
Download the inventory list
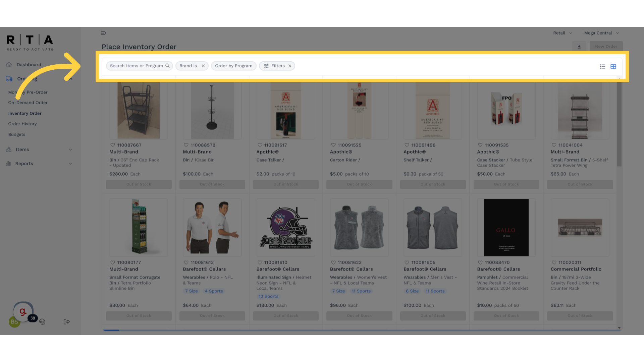(x=579, y=47)
